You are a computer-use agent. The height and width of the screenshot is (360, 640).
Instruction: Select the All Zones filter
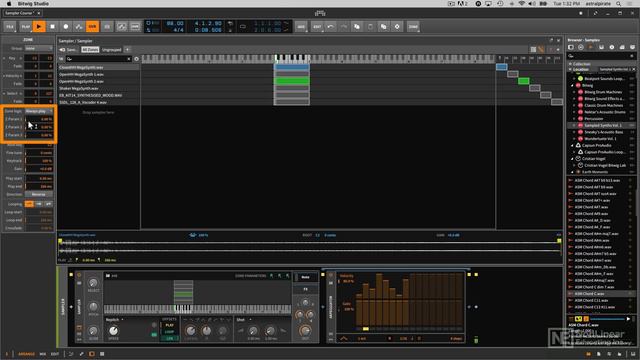pos(90,50)
